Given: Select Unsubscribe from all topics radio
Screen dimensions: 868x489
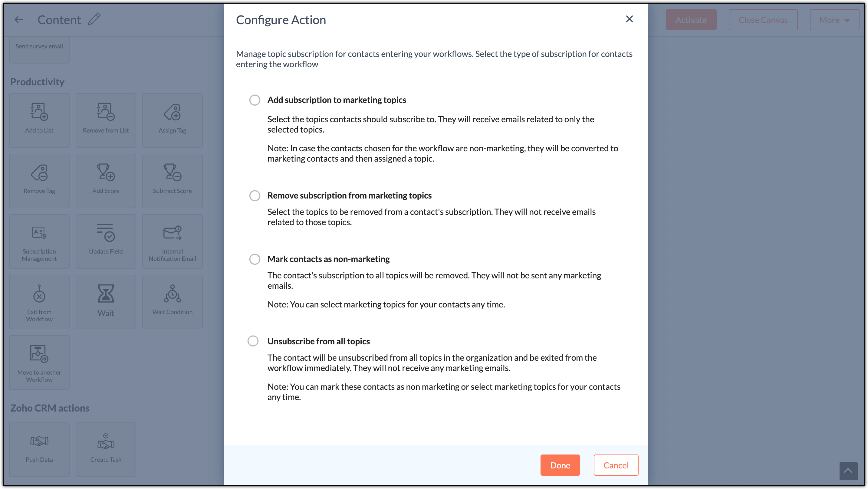Looking at the screenshot, I should [x=253, y=341].
